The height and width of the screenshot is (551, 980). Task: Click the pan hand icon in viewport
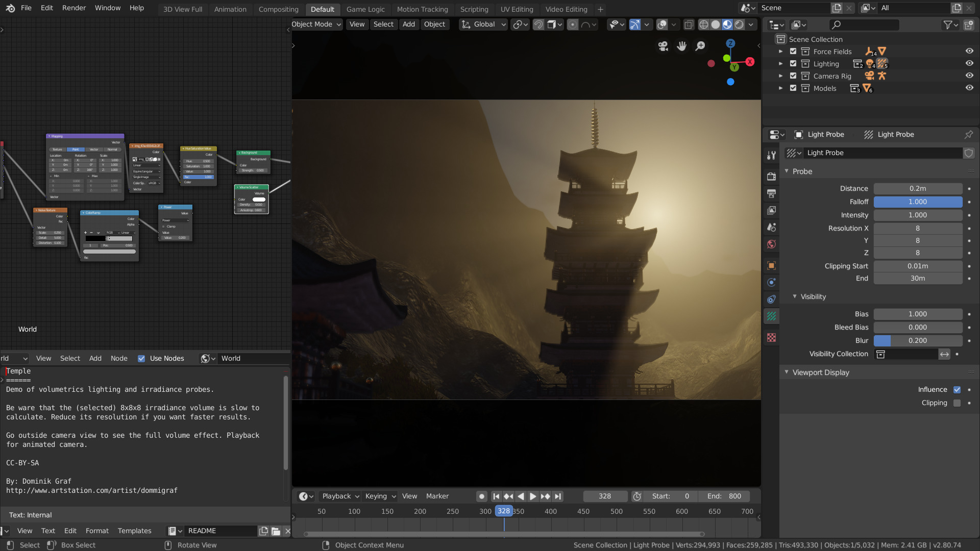coord(681,46)
